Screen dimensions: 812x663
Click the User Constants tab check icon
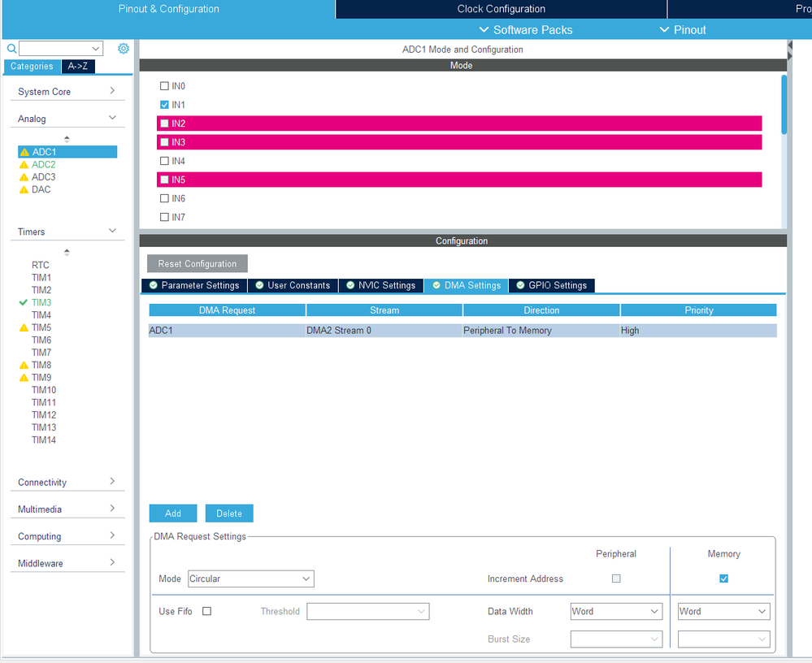259,285
